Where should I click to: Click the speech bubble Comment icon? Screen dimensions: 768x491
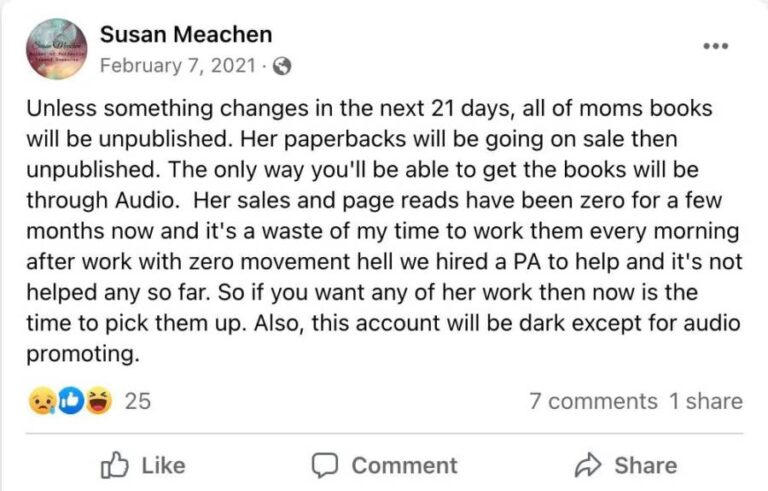click(x=324, y=465)
